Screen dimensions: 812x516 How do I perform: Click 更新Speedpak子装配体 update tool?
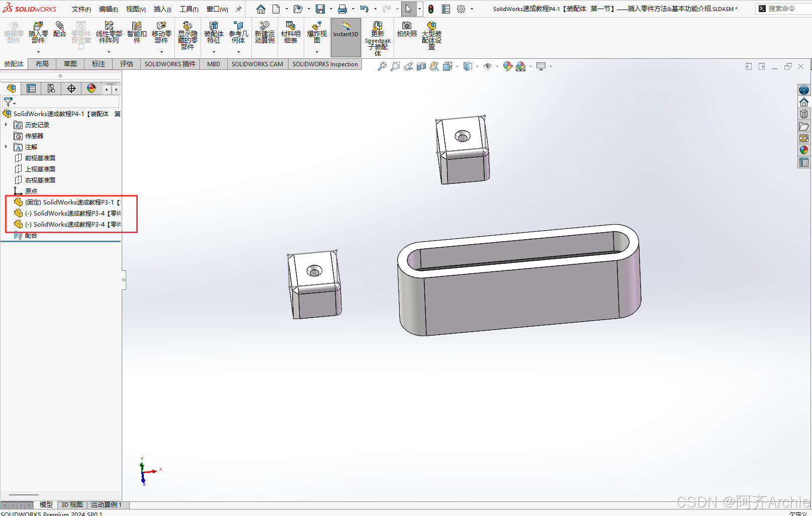point(378,39)
